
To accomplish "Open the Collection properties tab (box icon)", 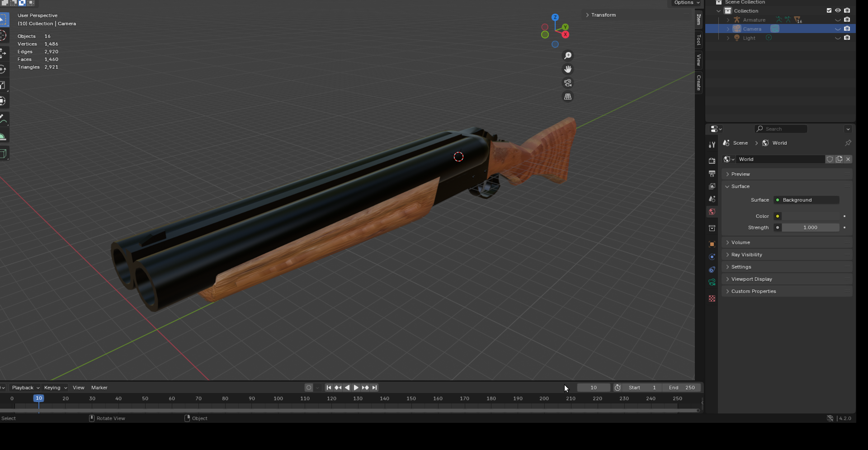I will pos(712,228).
